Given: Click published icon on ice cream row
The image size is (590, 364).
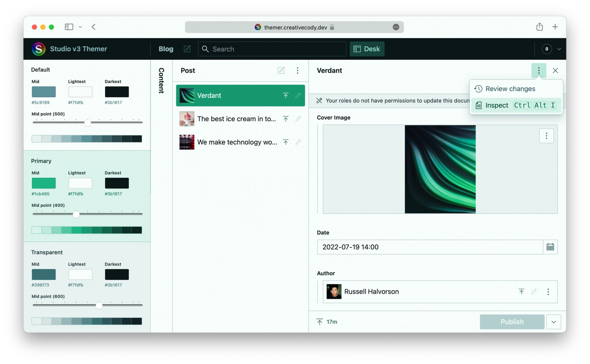Looking at the screenshot, I should coord(285,119).
